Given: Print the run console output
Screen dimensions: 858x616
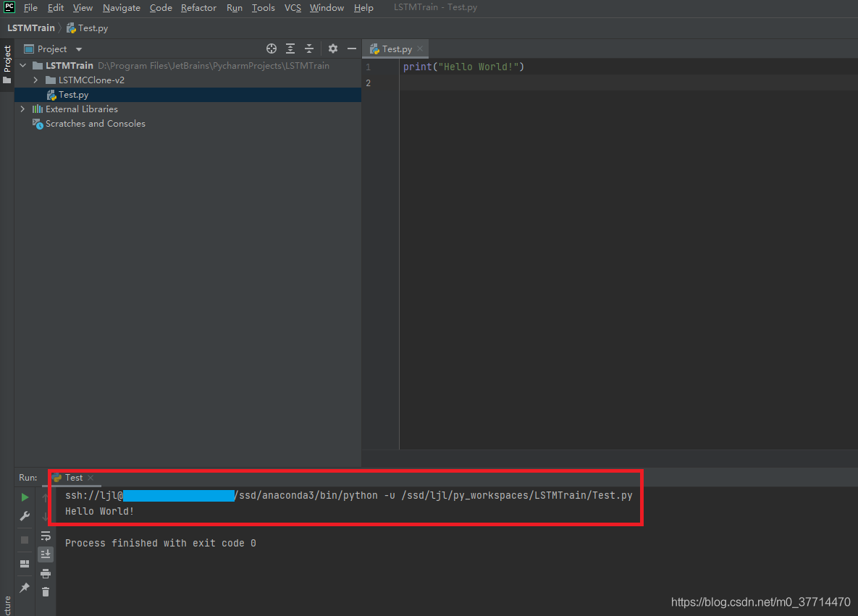Looking at the screenshot, I should coord(46,573).
